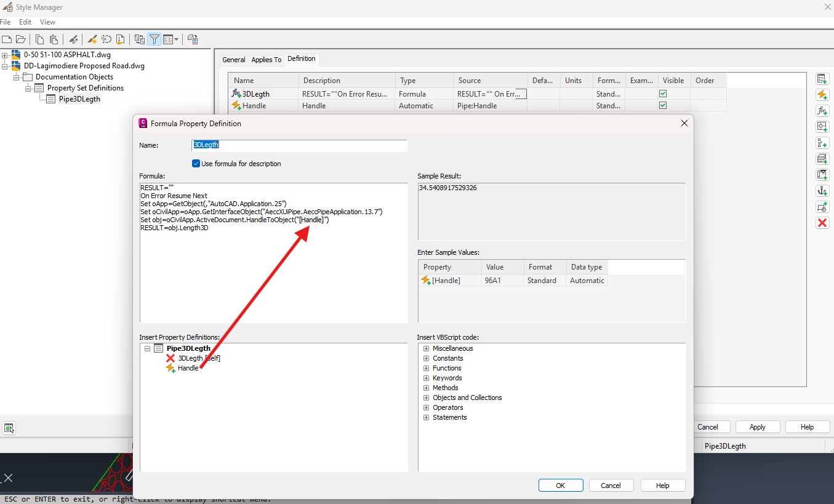Click the Name input field
The image size is (834, 504).
[x=300, y=145]
